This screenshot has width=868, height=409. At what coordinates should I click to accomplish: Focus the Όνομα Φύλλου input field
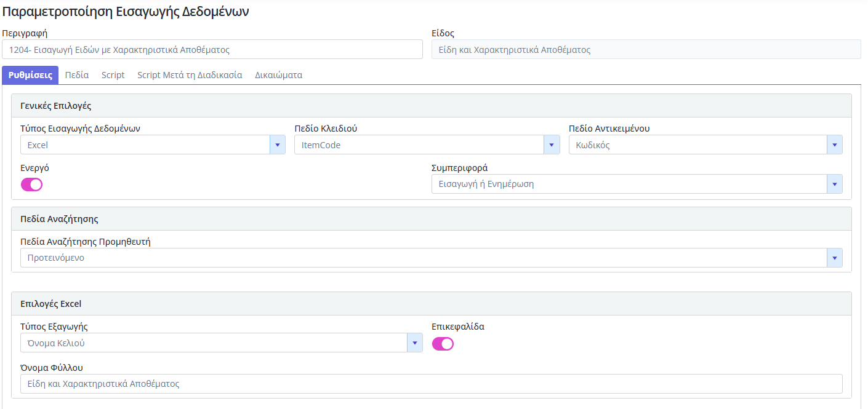[x=431, y=384]
